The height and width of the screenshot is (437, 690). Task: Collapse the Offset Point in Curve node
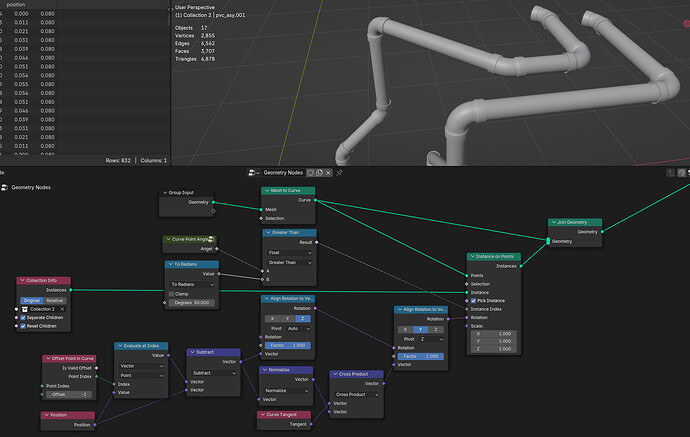click(x=48, y=359)
